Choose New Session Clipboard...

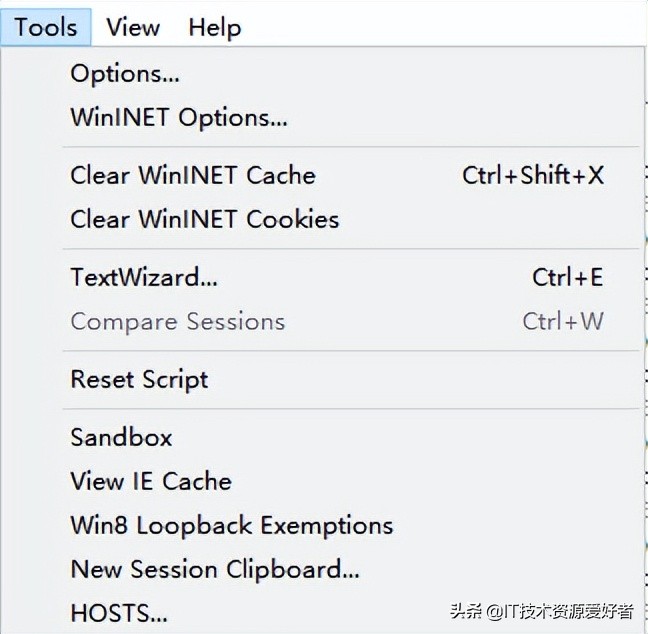[214, 570]
